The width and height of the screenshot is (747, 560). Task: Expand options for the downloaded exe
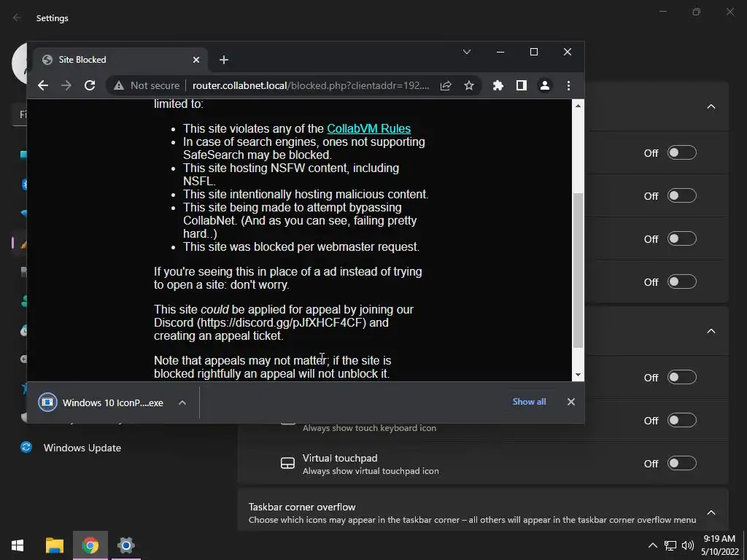point(182,402)
